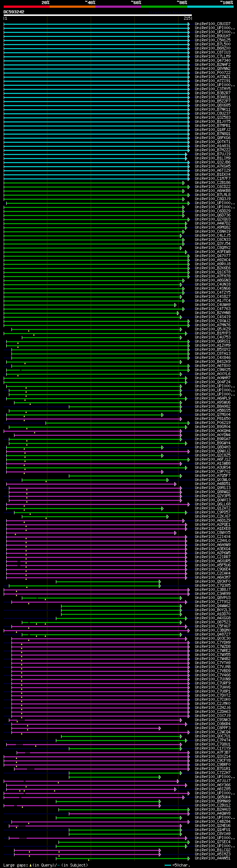Image resolution: width=237 pixels, height=868 pixels.
Task: Select hit label UniRef100_C2KJ67
Action: [x=213, y=517]
